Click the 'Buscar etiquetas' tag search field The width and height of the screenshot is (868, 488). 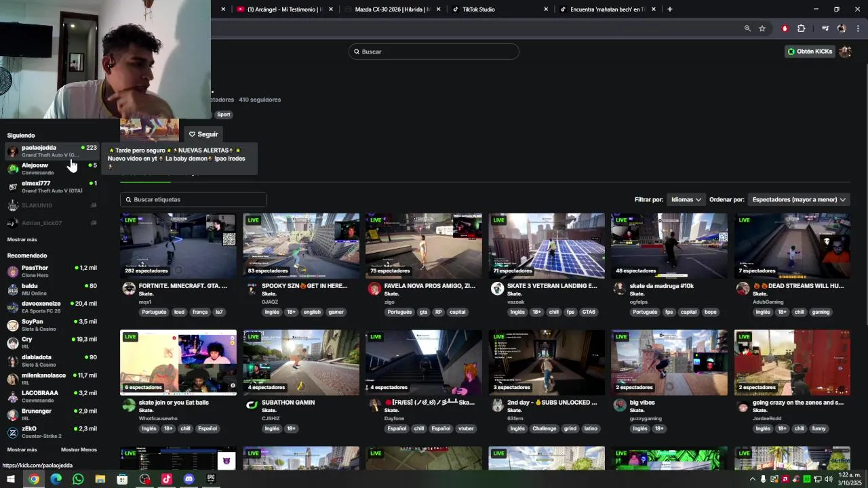click(x=193, y=200)
